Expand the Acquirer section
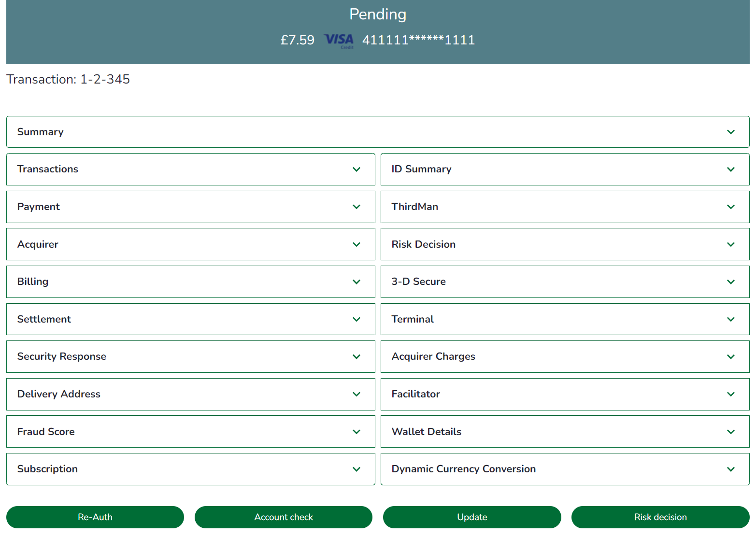Image resolution: width=756 pixels, height=537 pixels. click(191, 244)
